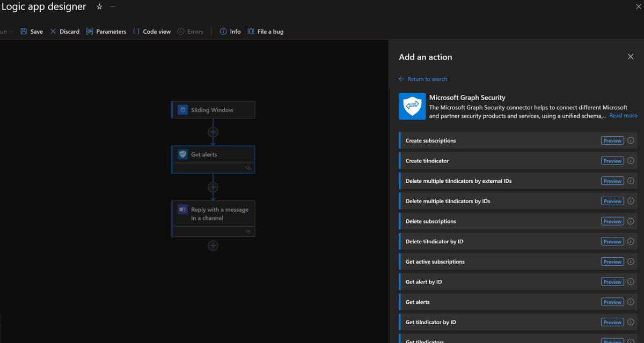Show info for Delete multiple tiIndicators by IDs

point(631,201)
